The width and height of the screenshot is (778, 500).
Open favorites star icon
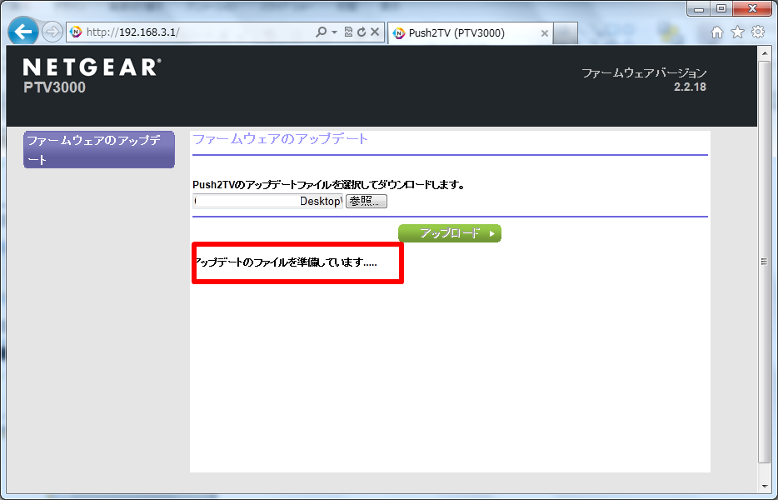[738, 32]
